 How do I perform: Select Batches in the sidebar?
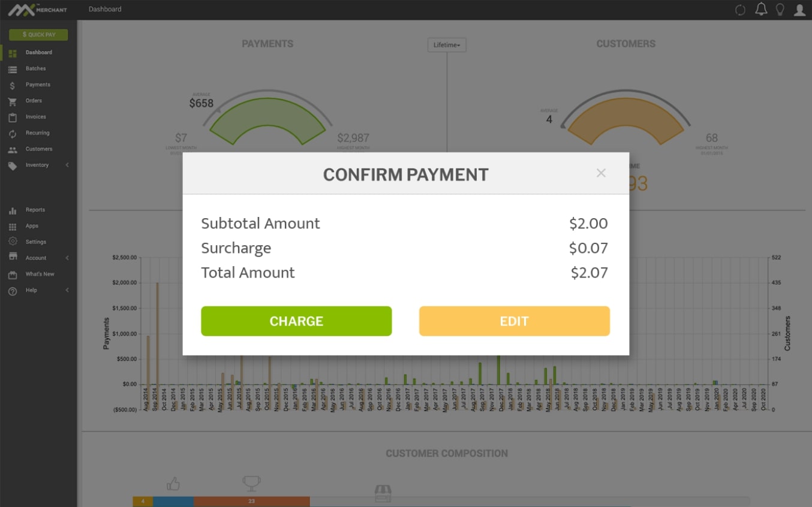[35, 69]
